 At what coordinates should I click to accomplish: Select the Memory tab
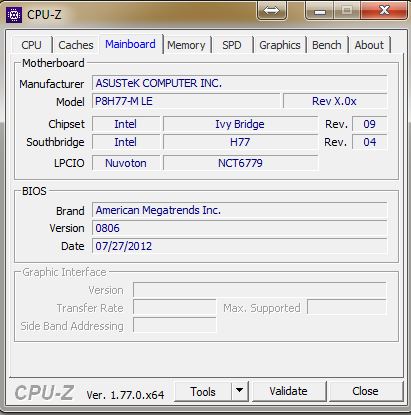[186, 45]
